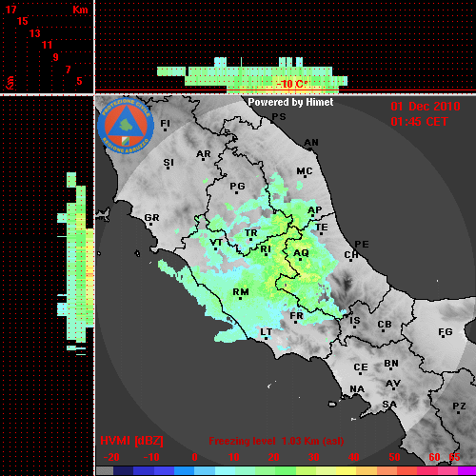This screenshot has height=476, width=476.
Task: Click the Protezione Civile Abruzzo logo
Action: [126, 126]
